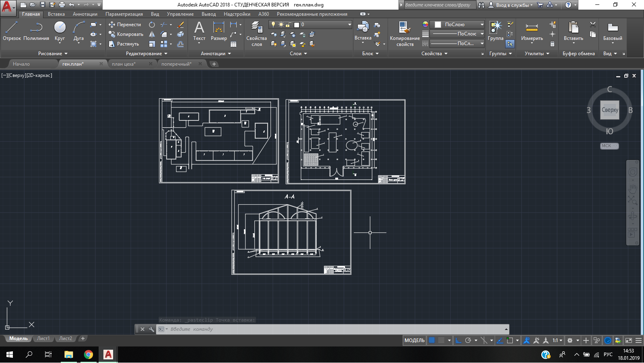Click the customize wrench icon in command line
Screen dimensions: 644x363
tap(151, 329)
